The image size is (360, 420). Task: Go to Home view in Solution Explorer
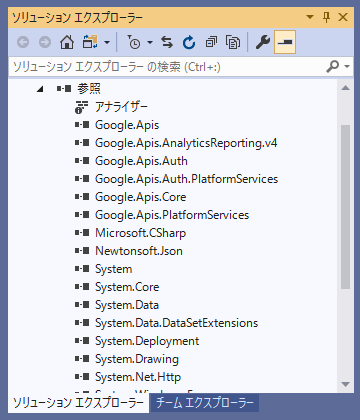pos(67,42)
